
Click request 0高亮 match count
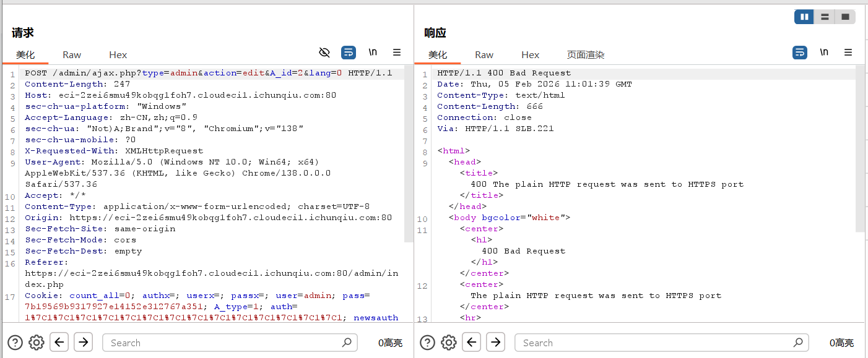pos(390,343)
